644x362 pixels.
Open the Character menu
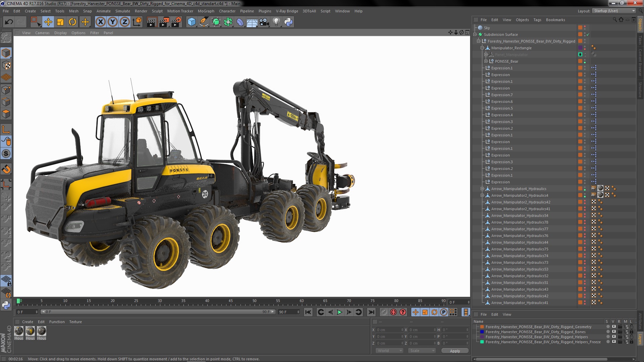pyautogui.click(x=227, y=11)
